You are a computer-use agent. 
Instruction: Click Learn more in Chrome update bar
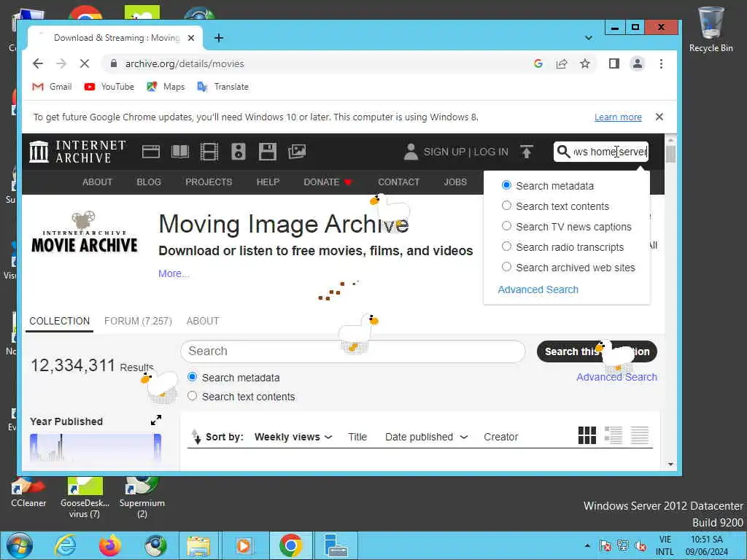click(618, 117)
